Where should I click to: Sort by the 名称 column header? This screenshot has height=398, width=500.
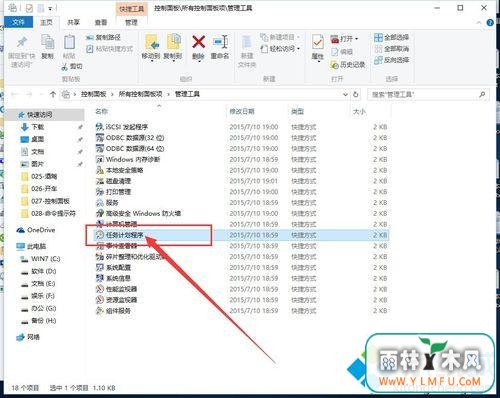[x=101, y=111]
